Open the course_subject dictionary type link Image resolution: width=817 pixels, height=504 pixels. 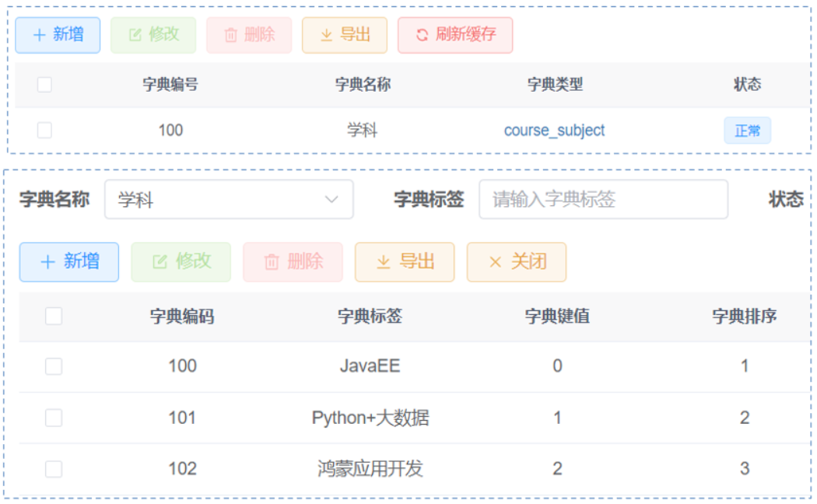tap(554, 130)
